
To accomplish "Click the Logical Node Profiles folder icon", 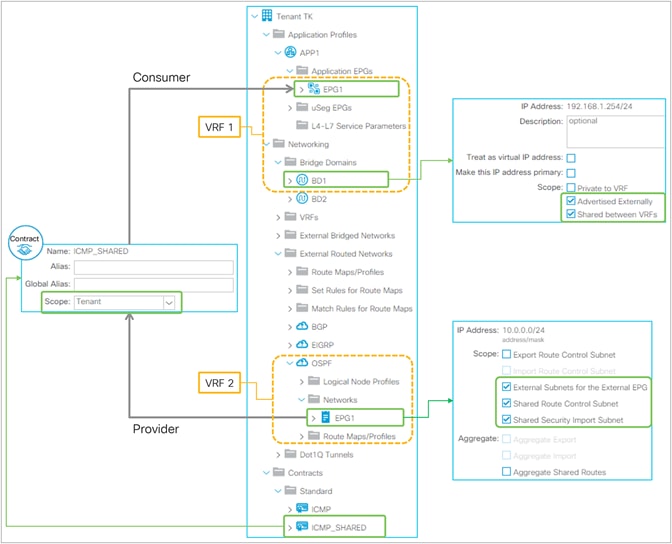I will click(x=314, y=381).
